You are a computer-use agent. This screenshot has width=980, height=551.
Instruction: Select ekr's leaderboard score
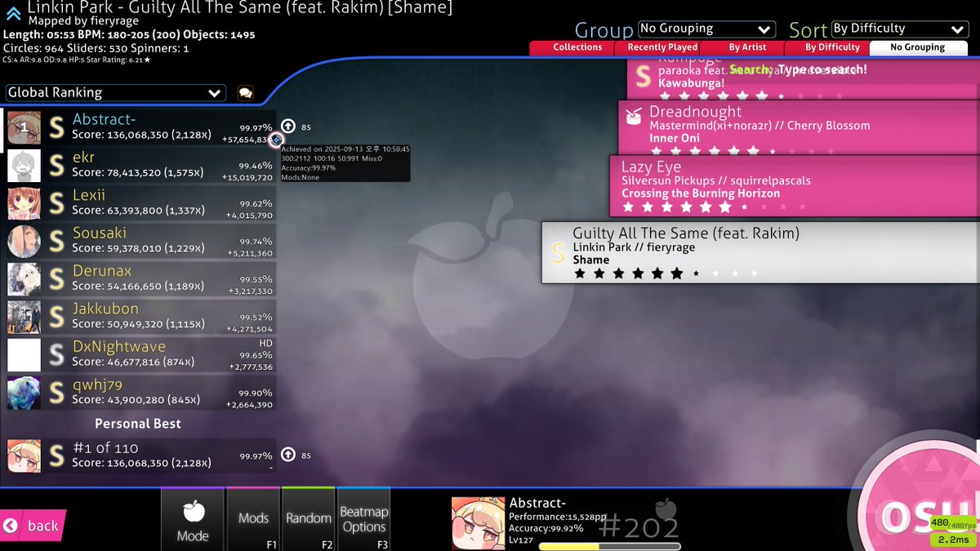[x=140, y=166]
